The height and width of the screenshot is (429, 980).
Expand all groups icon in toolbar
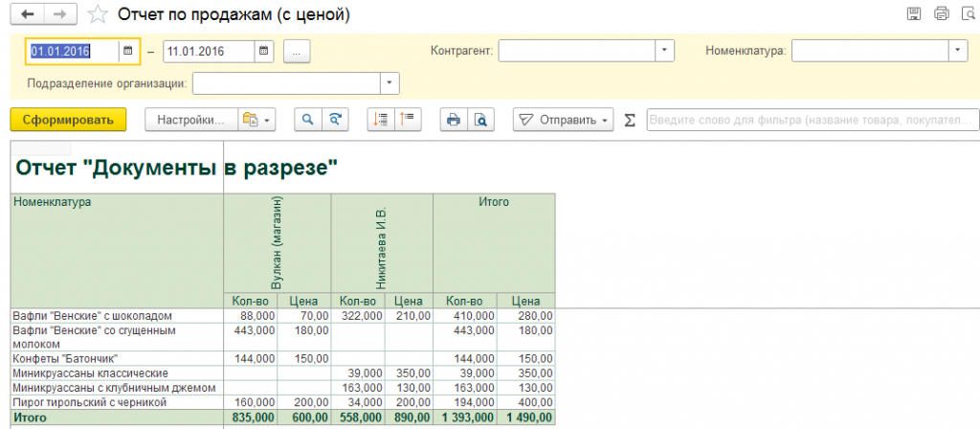click(382, 120)
